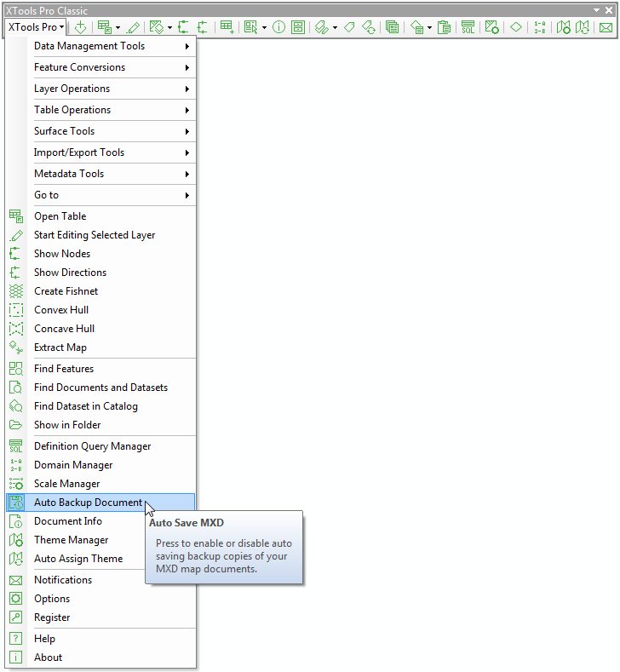
Task: Toggle Auto Backup Document on or off
Action: click(100, 503)
